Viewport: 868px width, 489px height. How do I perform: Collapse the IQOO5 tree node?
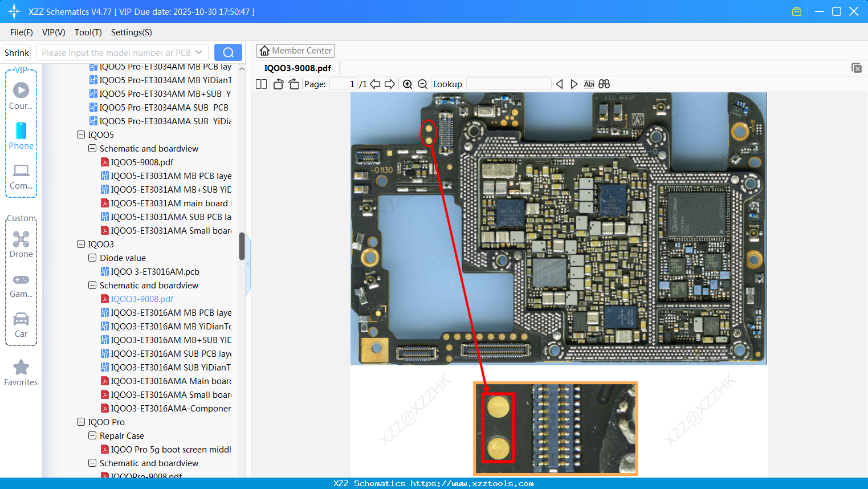pyautogui.click(x=81, y=135)
